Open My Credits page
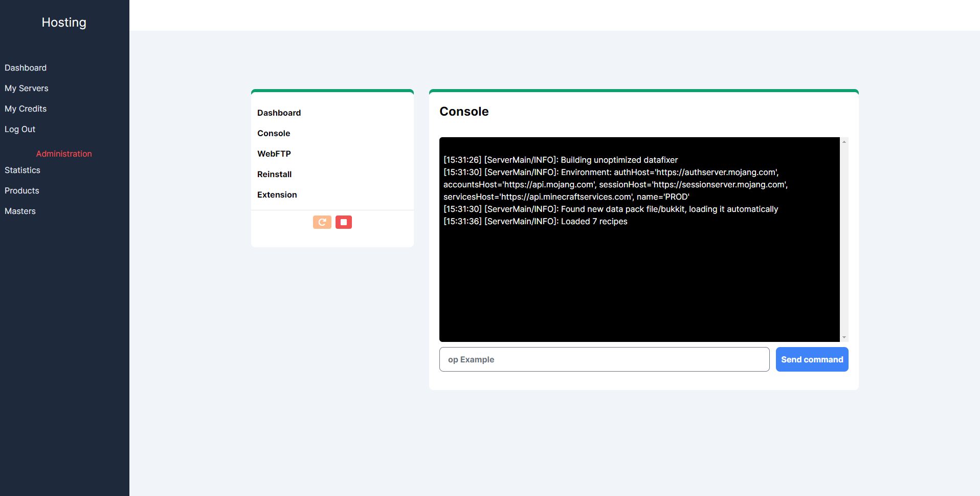The width and height of the screenshot is (980, 496). [x=26, y=109]
